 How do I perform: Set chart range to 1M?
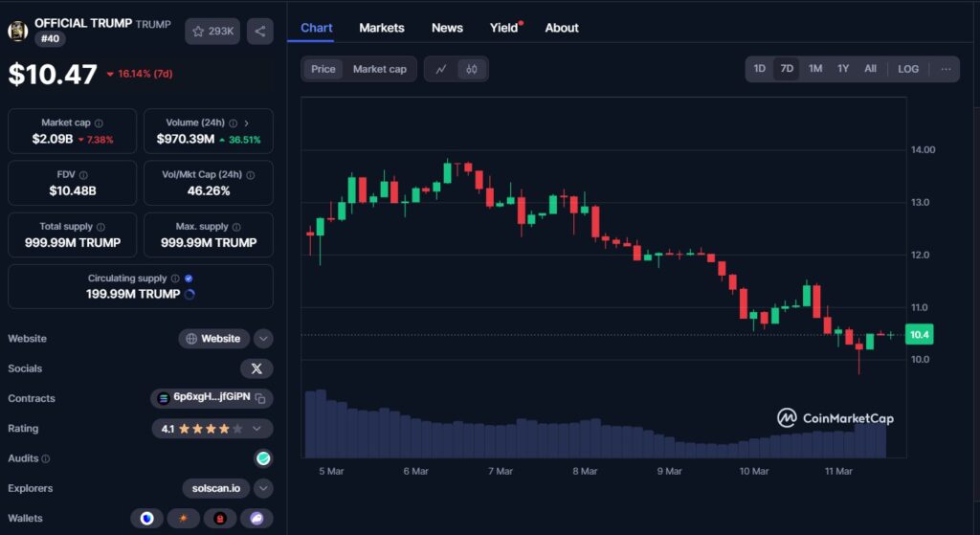click(x=815, y=69)
